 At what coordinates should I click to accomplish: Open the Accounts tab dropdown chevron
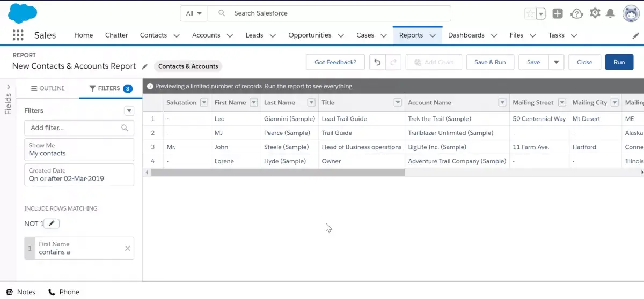point(230,36)
